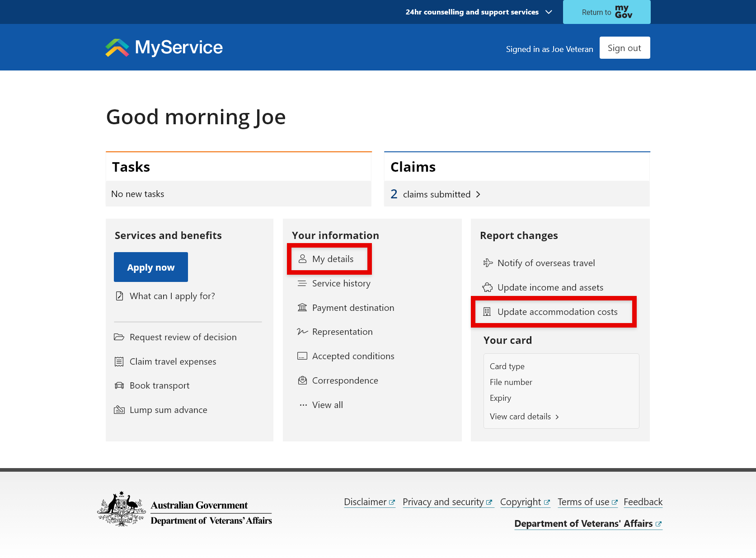Click the Correspondence envelope icon

302,380
